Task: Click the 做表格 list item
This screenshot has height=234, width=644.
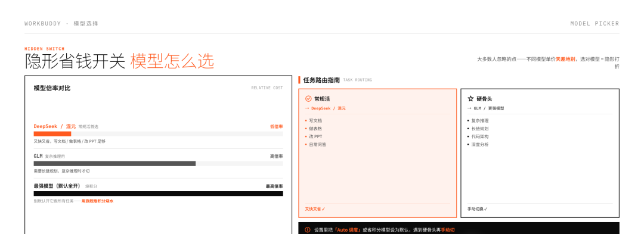Action: click(315, 129)
